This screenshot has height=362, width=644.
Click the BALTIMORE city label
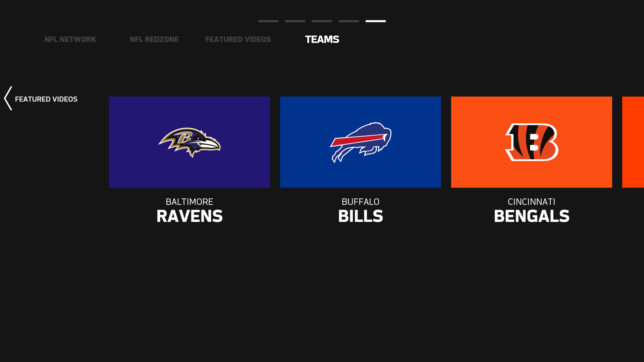(190, 201)
